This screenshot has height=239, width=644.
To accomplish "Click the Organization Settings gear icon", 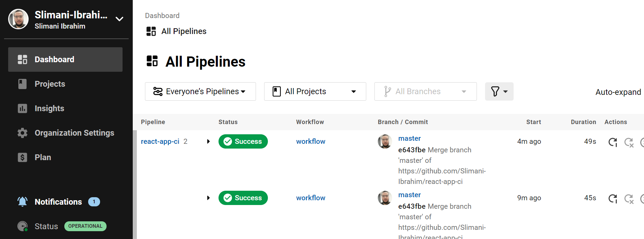I will pyautogui.click(x=22, y=133).
